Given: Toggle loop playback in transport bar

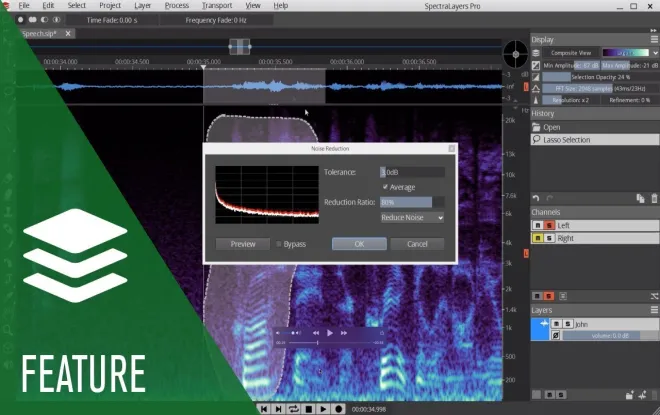Looking at the screenshot, I should point(293,409).
